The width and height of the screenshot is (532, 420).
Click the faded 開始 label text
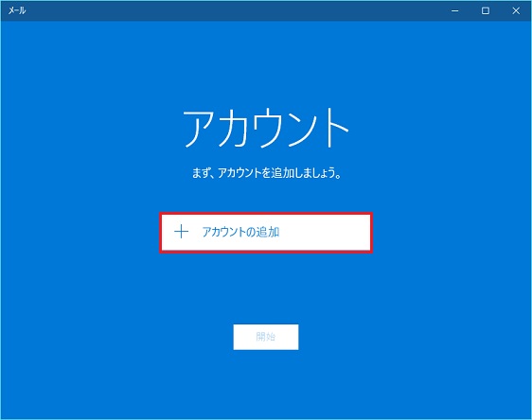point(266,337)
